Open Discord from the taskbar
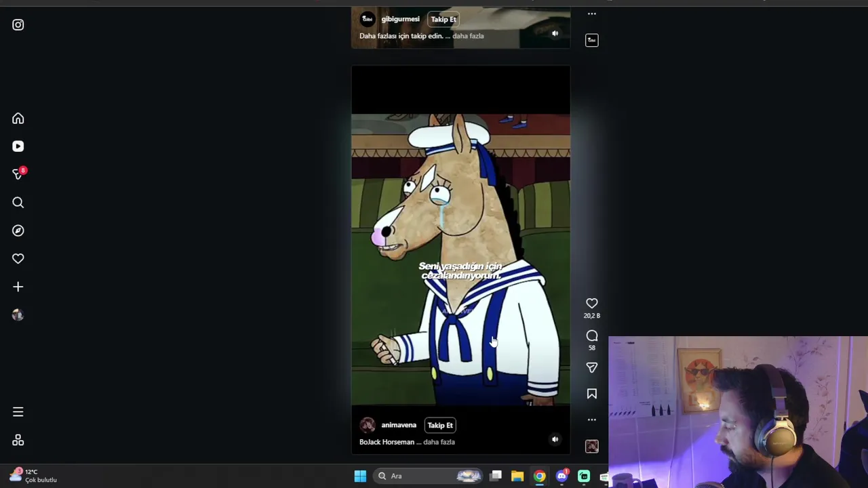868x488 pixels. pyautogui.click(x=561, y=476)
